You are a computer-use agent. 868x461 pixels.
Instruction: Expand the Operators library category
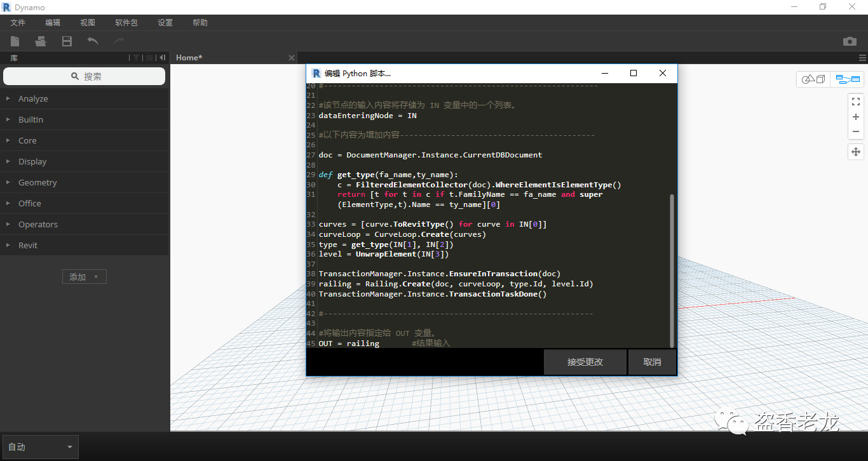click(85, 225)
